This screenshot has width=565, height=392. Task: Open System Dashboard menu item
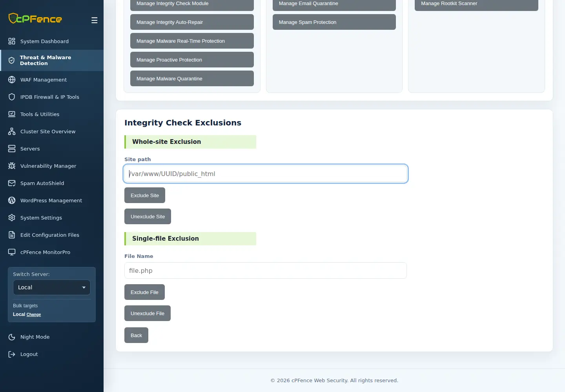[x=52, y=41]
